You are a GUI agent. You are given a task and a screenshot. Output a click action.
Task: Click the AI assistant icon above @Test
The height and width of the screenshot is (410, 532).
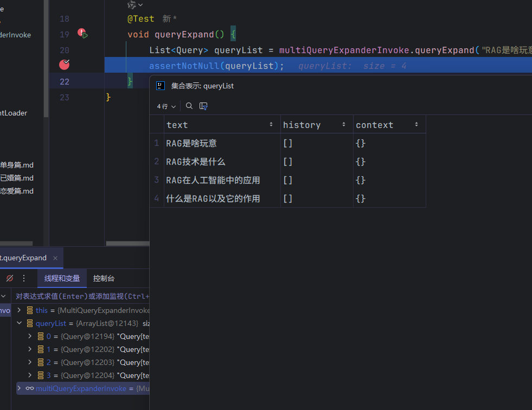pos(132,5)
